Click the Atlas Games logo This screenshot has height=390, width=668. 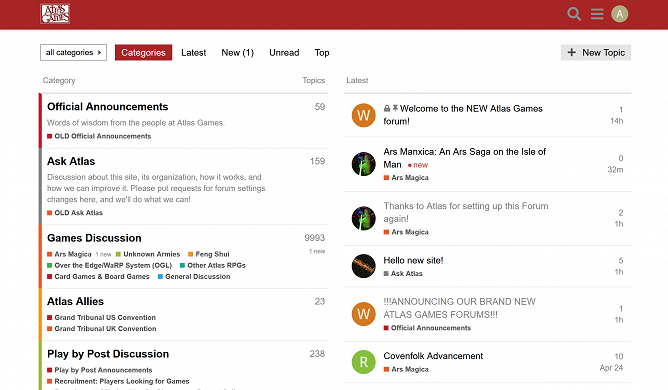[55, 14]
